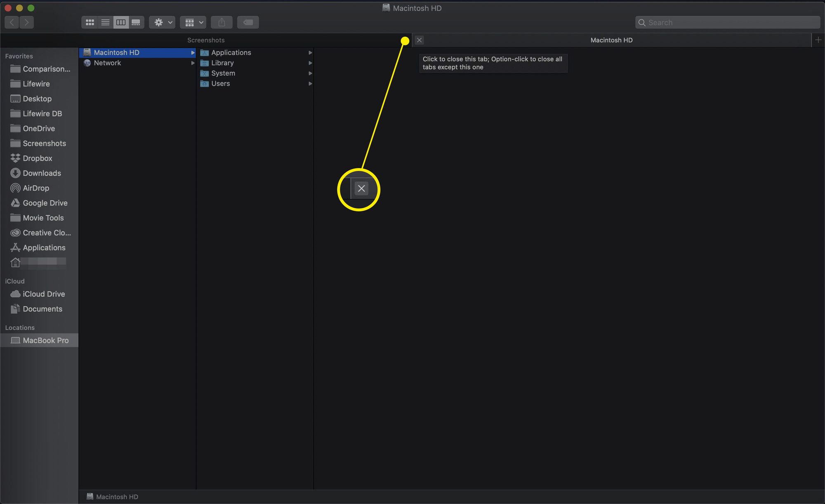Select the quick look icon
This screenshot has height=504, width=825.
tap(247, 22)
